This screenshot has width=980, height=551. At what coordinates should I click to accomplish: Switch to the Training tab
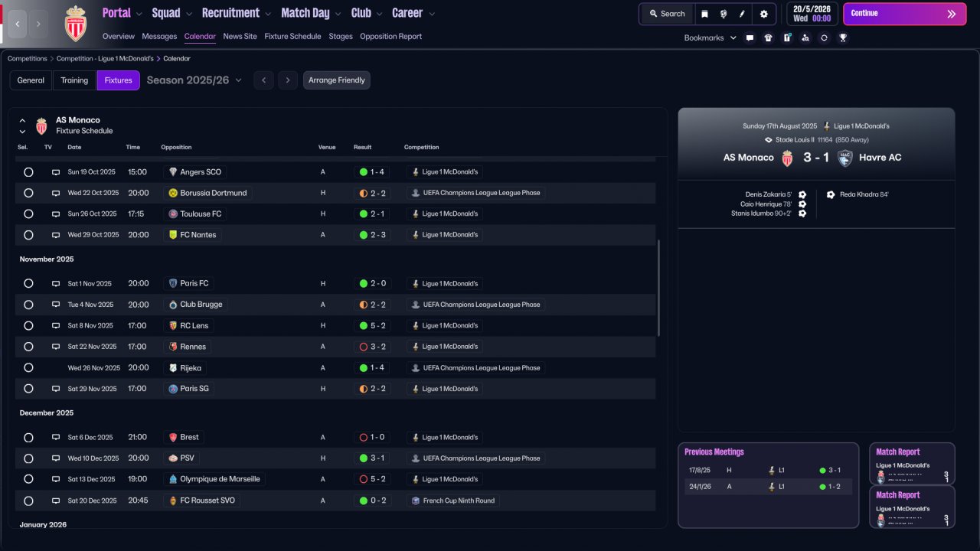(x=74, y=80)
